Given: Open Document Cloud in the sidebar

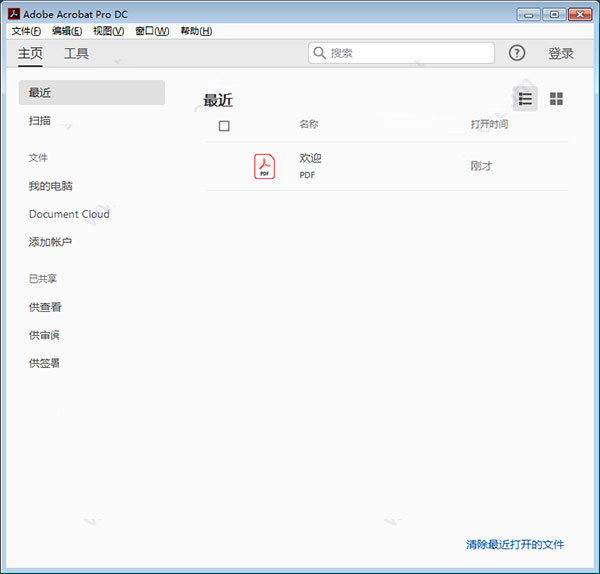Looking at the screenshot, I should pyautogui.click(x=69, y=214).
